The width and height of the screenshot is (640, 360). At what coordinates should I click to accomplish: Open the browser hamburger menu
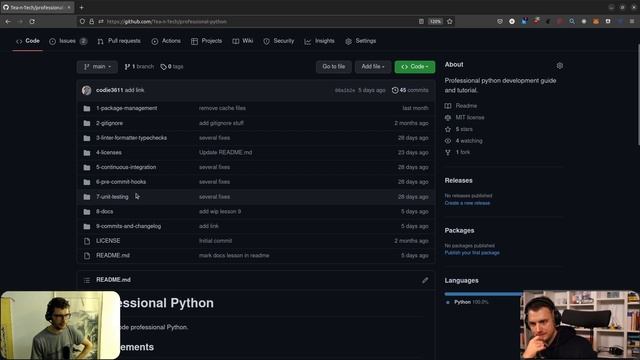[x=632, y=21]
